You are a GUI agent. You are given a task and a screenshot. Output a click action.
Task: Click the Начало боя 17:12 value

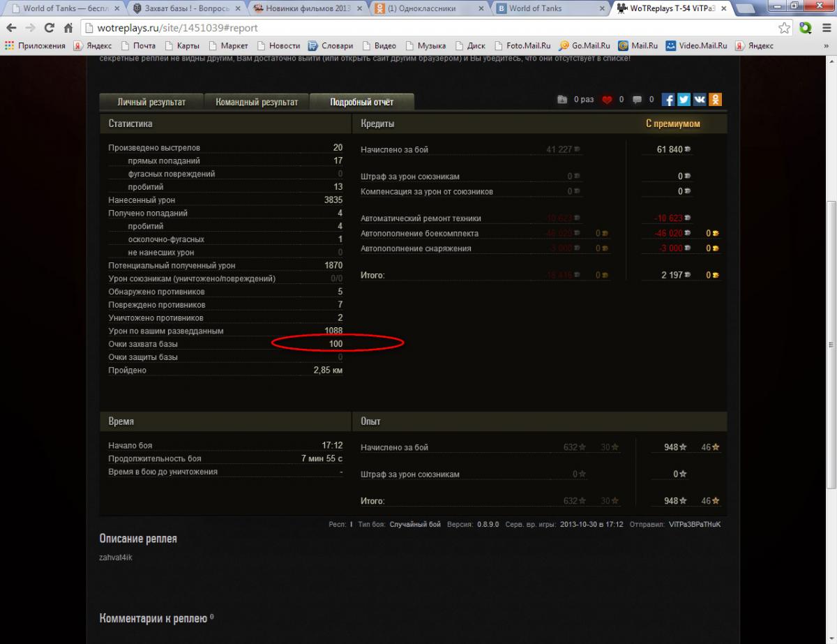[x=332, y=445]
